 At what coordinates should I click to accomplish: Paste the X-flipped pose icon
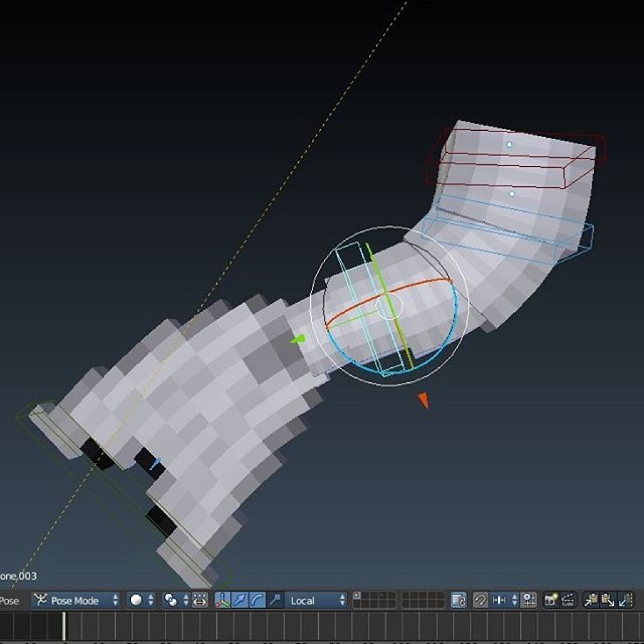[x=624, y=599]
